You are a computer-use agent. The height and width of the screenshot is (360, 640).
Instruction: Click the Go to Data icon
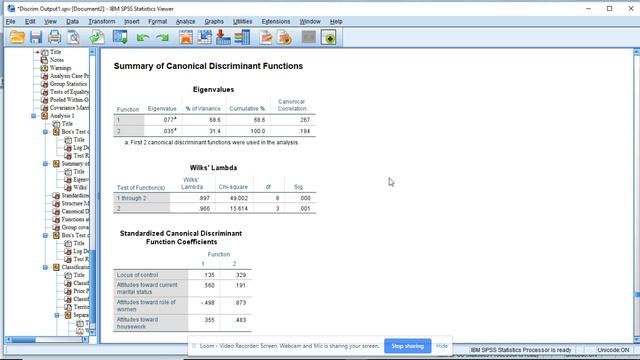pos(186,37)
